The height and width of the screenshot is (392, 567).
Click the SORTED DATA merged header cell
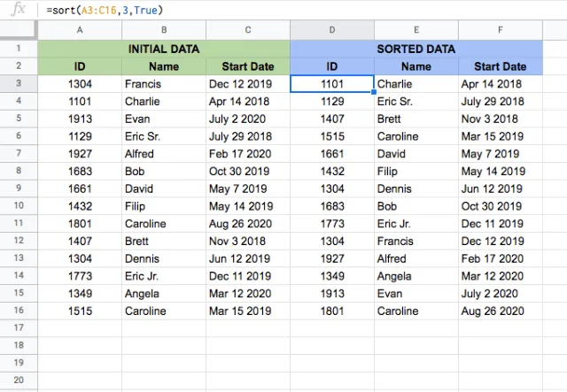coord(416,49)
